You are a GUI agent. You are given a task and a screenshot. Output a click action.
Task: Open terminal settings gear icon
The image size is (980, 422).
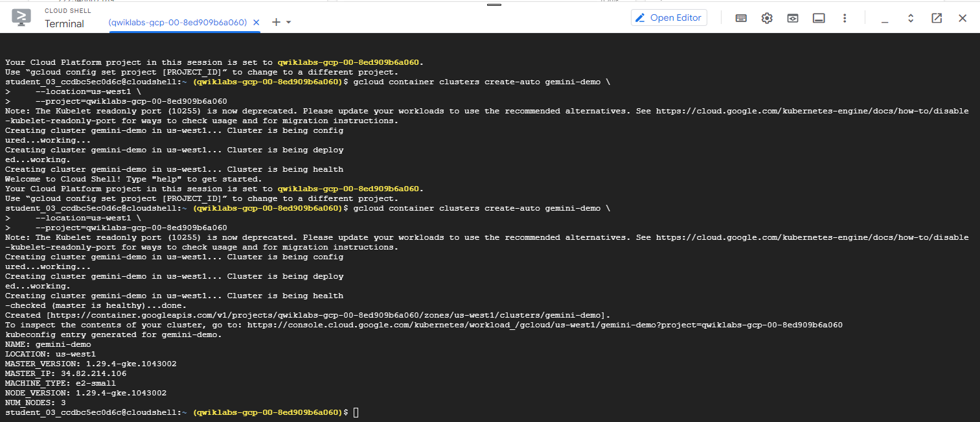click(x=767, y=18)
